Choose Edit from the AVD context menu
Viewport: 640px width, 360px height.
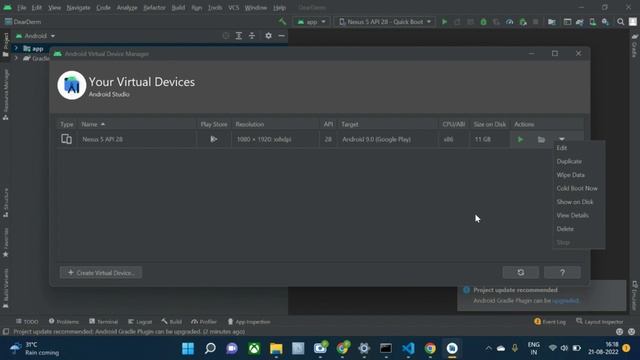click(562, 148)
